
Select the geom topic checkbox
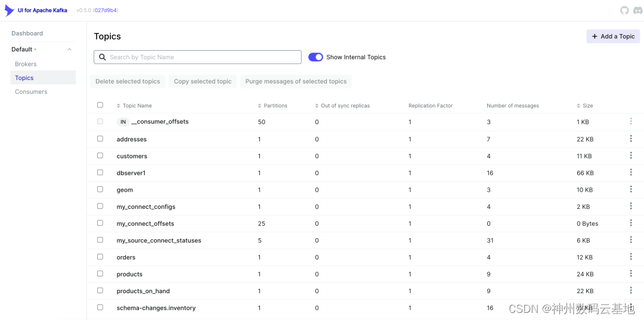click(100, 189)
